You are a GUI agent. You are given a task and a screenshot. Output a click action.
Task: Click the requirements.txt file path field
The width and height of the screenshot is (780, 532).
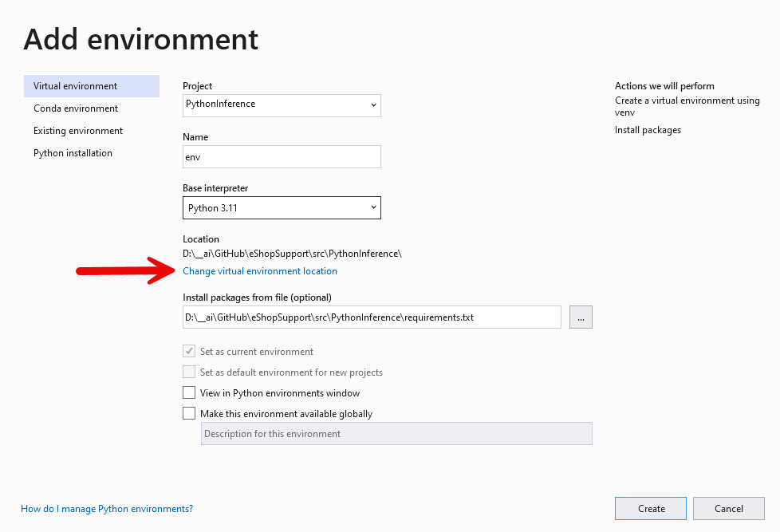[x=372, y=317]
